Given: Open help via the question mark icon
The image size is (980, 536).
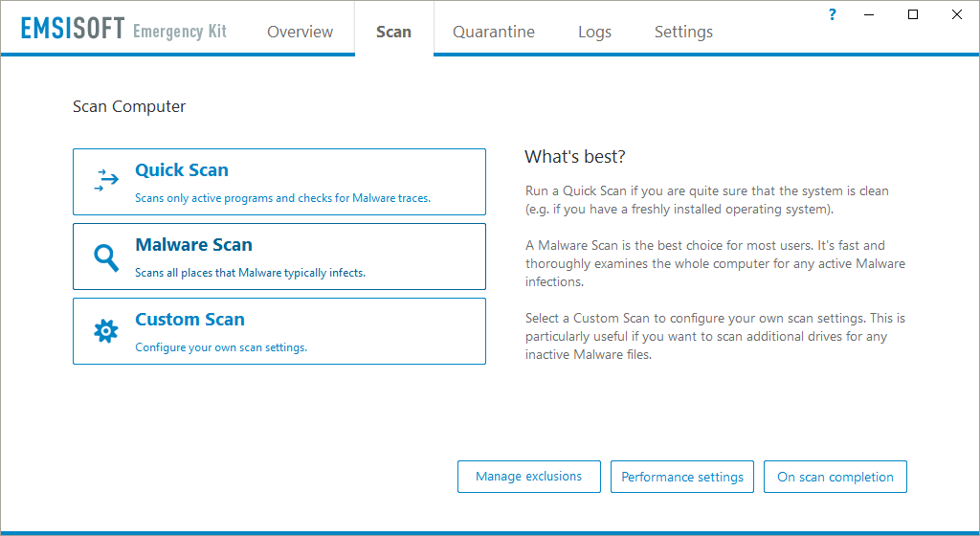Looking at the screenshot, I should pyautogui.click(x=832, y=14).
